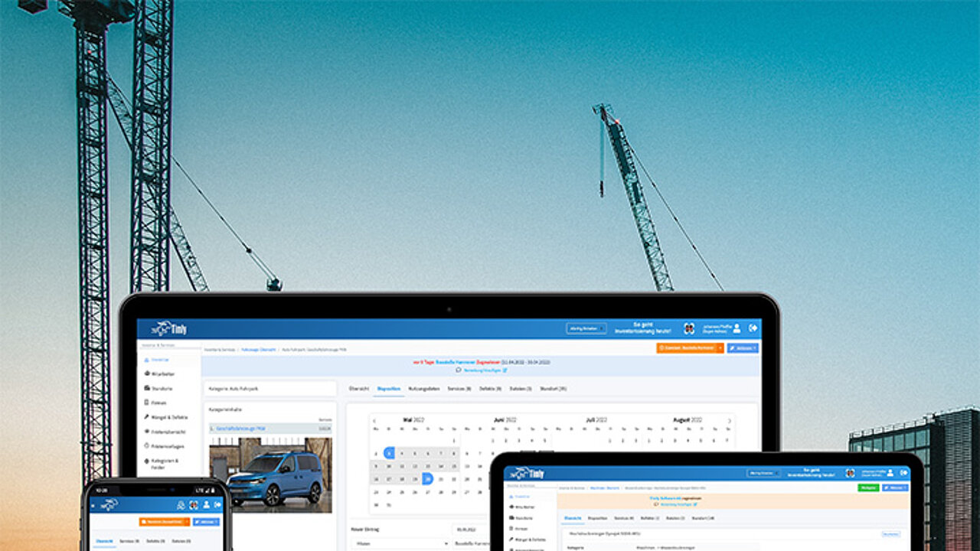
Task: Open the Aktionen dropdown on the tablet
Action: (896, 487)
